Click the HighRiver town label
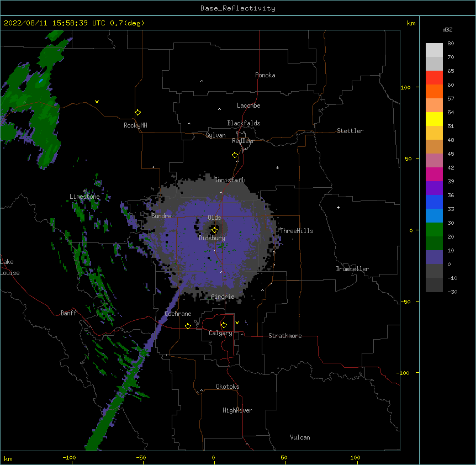Screen dimensions: 476x465 click(237, 410)
